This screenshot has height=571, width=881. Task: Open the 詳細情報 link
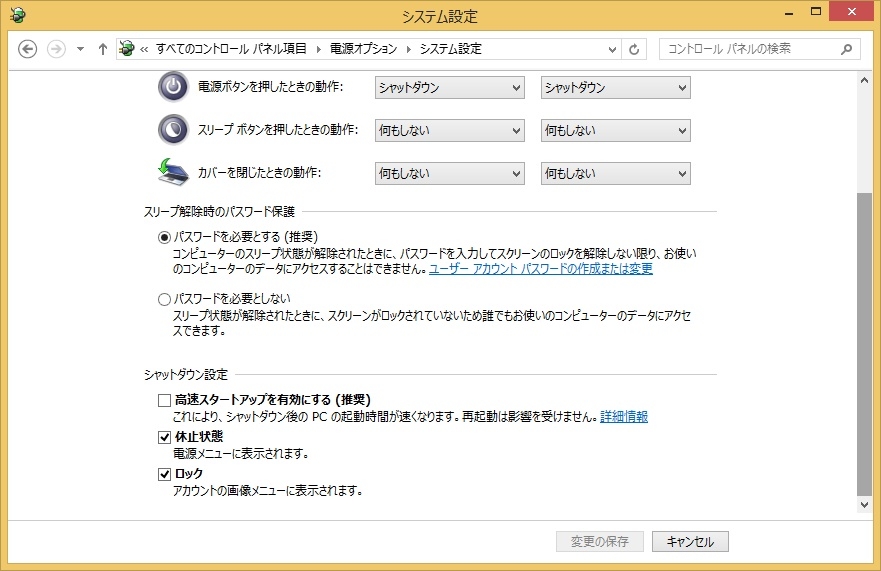coord(624,417)
